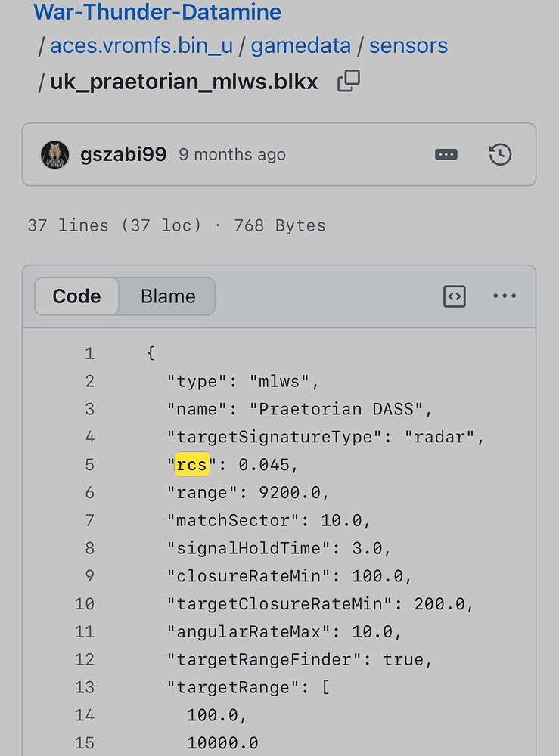The image size is (559, 756).
Task: Click gszabi99 avatar image
Action: [x=54, y=155]
